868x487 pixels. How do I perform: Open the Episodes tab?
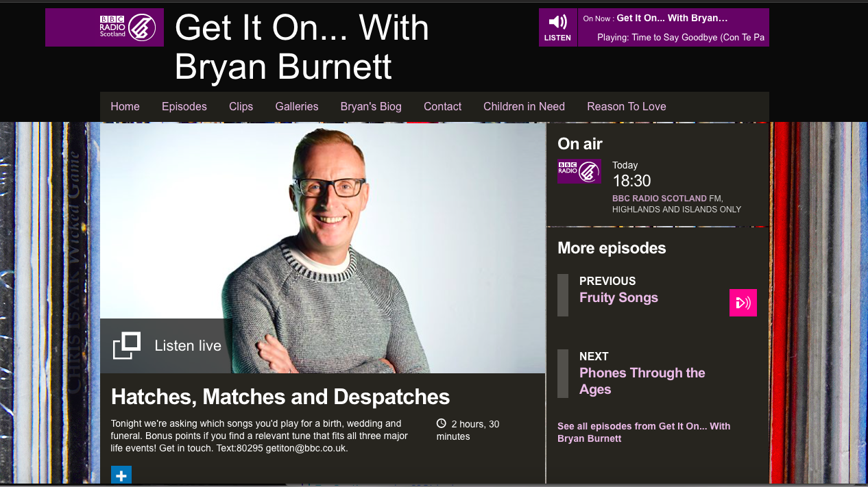tap(184, 107)
